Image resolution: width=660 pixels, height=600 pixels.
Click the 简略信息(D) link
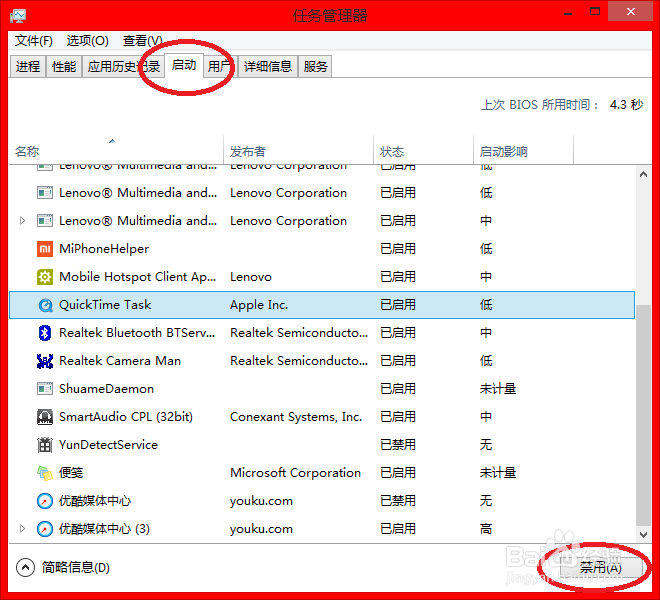click(76, 568)
